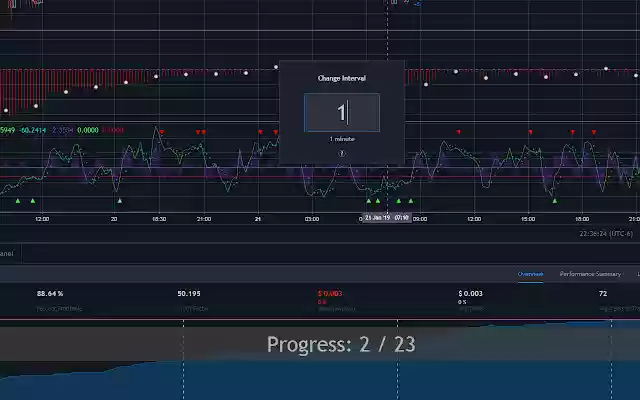The image size is (640, 400).
Task: Click the interval input field showing 1
Action: [342, 113]
